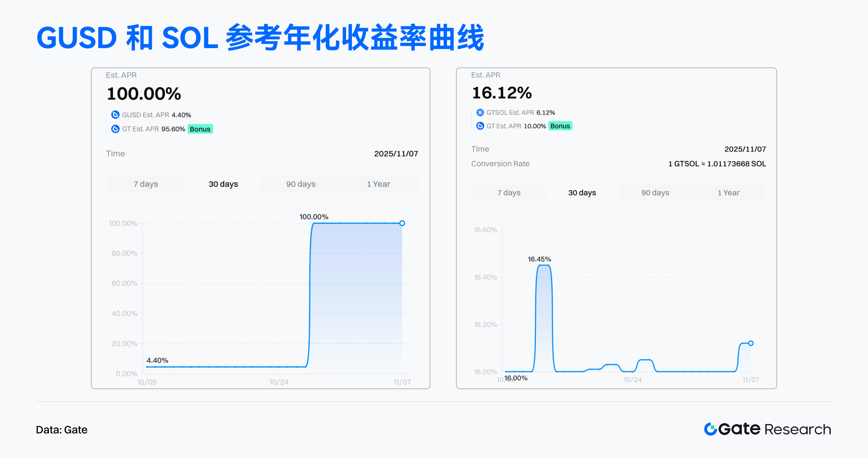Click the 16.45% peak label
Viewport: 868px width, 458px height.
(x=539, y=259)
